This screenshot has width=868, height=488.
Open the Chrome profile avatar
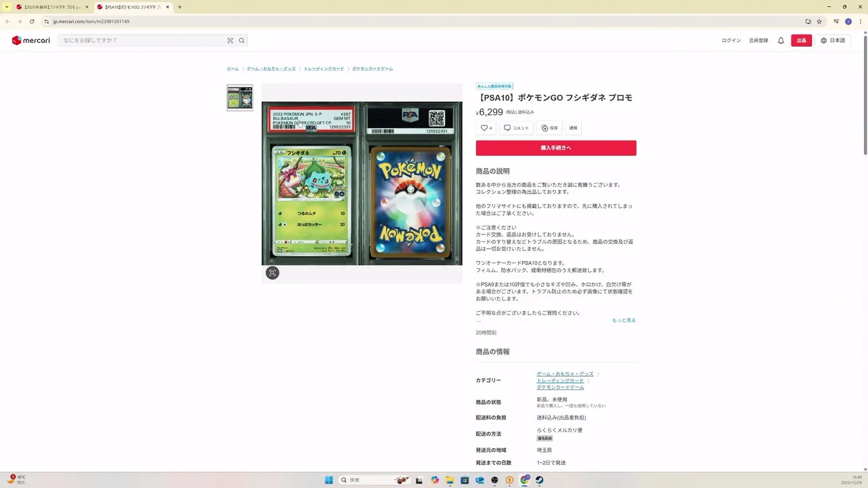[848, 22]
